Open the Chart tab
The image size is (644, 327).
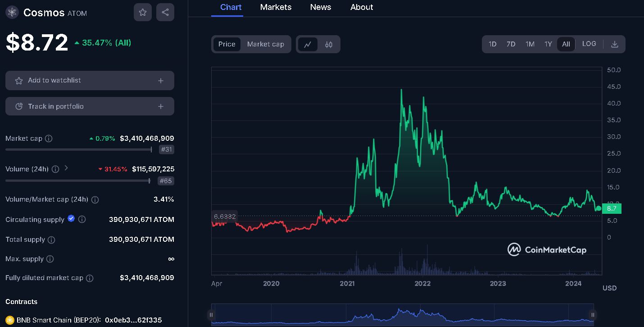(x=231, y=7)
